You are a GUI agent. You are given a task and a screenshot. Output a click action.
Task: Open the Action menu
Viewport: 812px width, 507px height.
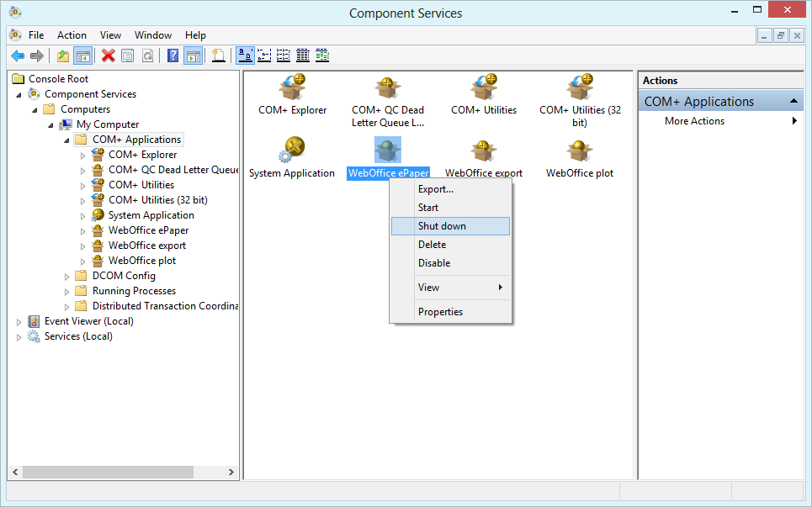72,35
